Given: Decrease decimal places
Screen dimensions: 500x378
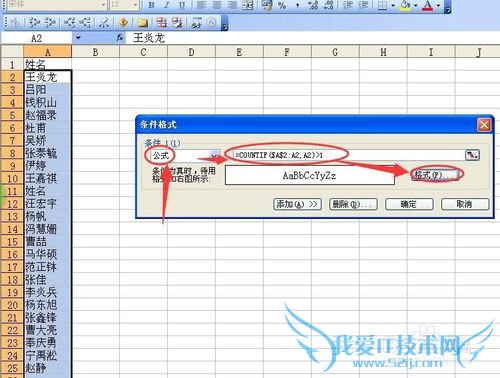Looking at the screenshot, I should coord(329,5).
